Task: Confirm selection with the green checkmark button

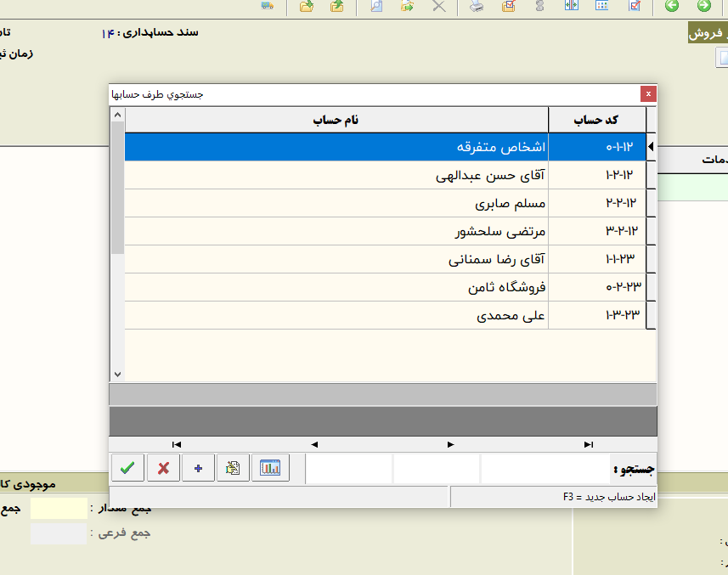Action: [x=127, y=468]
